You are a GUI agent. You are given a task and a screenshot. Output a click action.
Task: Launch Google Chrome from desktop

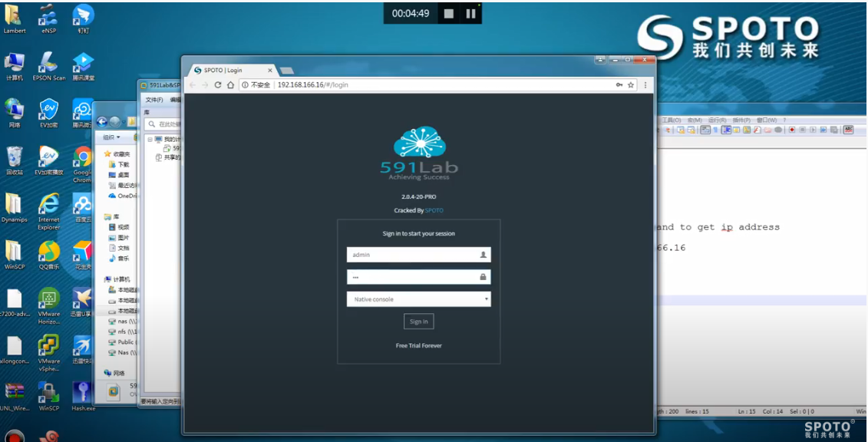(x=83, y=163)
